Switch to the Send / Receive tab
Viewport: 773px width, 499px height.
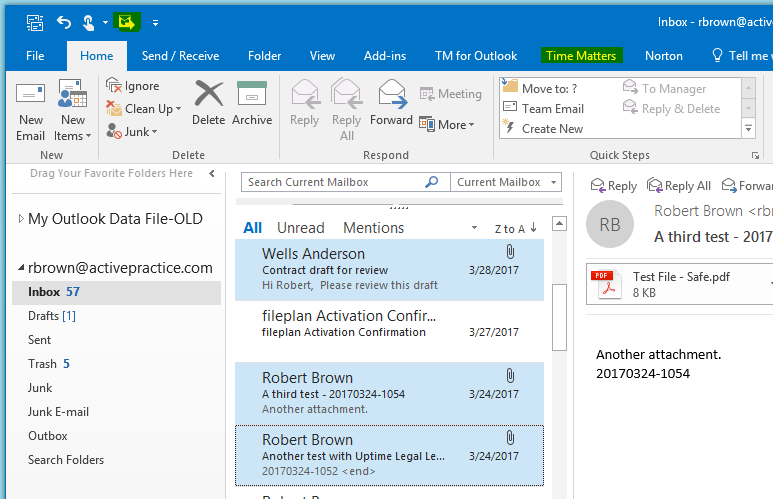[x=180, y=56]
